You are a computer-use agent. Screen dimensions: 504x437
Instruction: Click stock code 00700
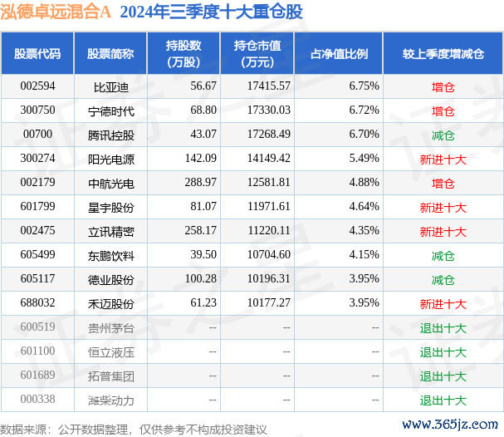37,135
